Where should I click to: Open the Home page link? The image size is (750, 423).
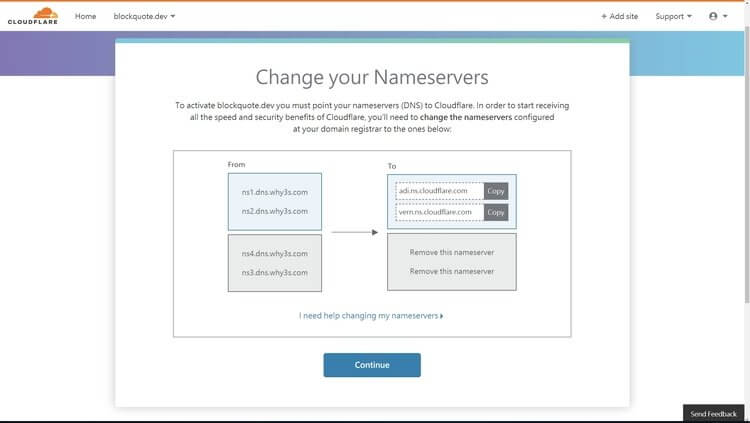85,16
